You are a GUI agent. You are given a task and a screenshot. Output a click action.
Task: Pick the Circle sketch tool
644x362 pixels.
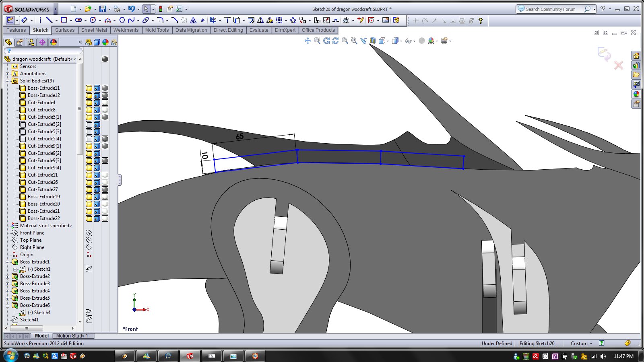93,20
